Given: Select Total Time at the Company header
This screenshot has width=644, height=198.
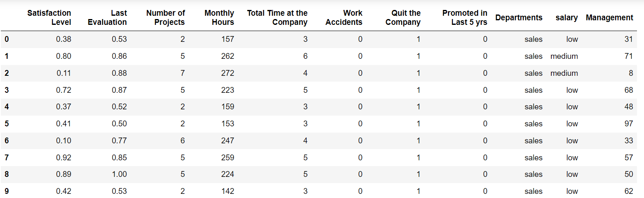Looking at the screenshot, I should coord(277,18).
